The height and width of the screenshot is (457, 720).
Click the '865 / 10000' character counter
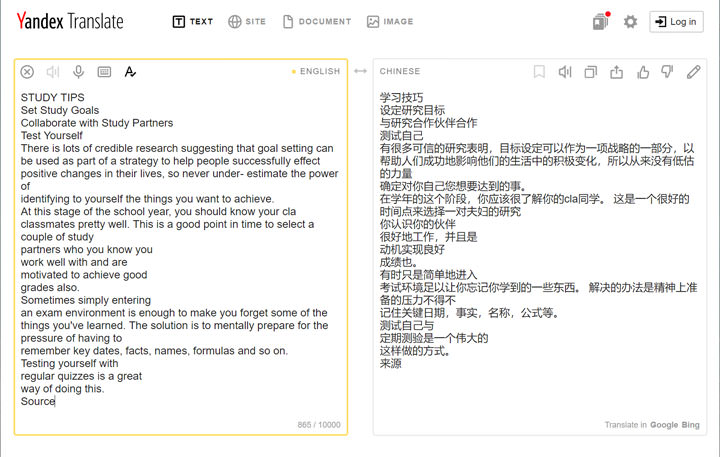point(319,425)
